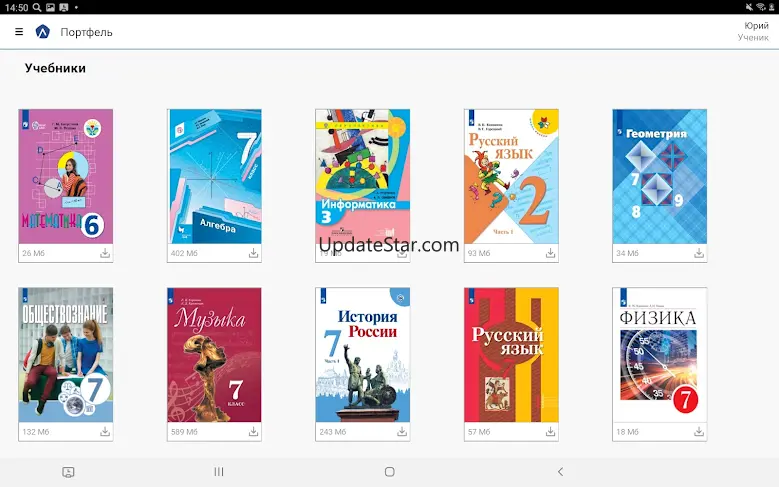779x487 pixels.
Task: Download the Алгебра 7 textbook
Action: 253,253
